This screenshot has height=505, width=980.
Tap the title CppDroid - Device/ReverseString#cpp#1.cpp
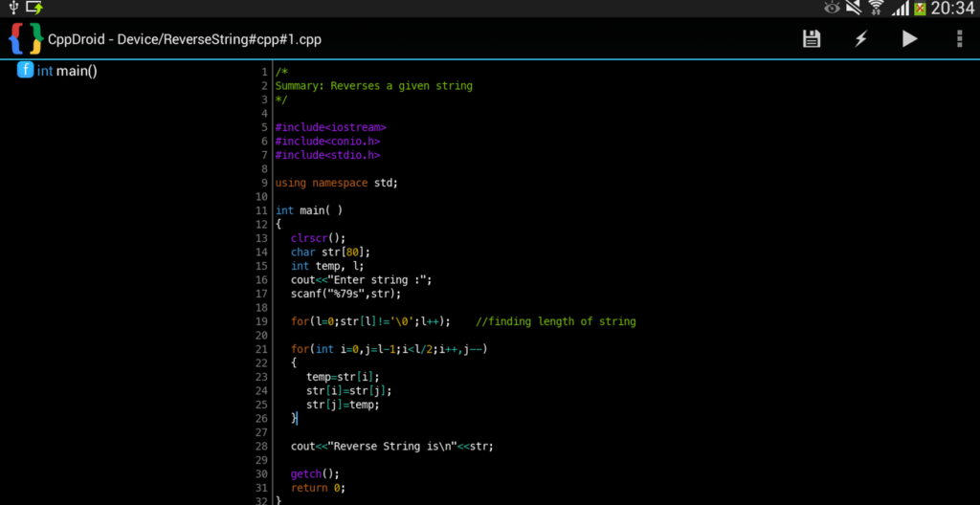185,39
